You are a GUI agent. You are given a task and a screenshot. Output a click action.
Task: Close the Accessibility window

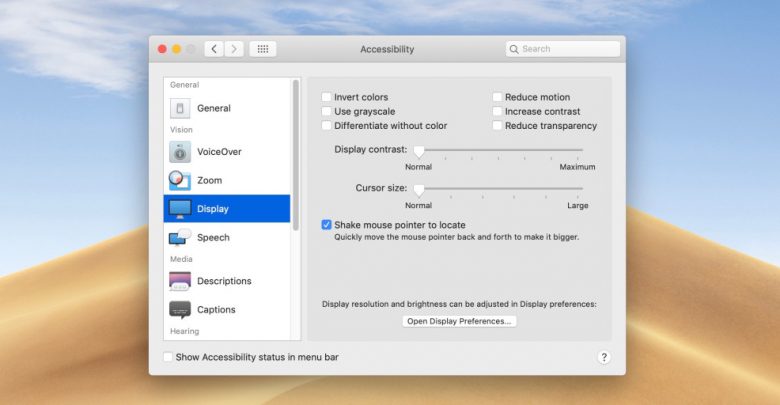pos(162,49)
